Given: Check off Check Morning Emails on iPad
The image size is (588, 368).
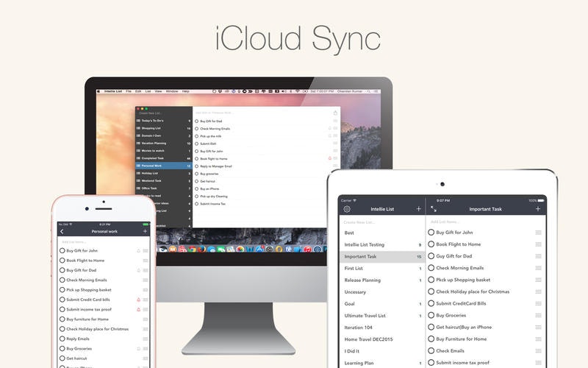Looking at the screenshot, I should click(431, 268).
